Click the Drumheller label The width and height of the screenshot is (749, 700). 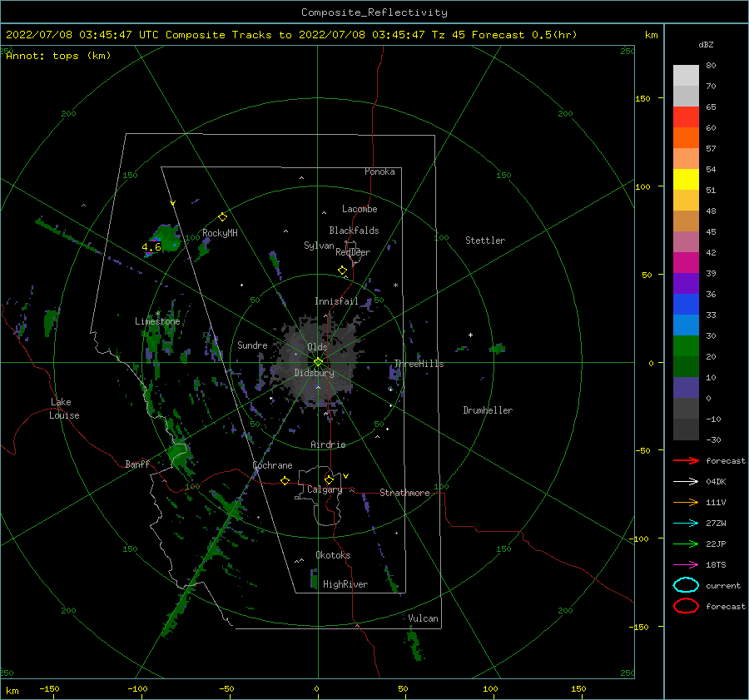click(x=488, y=410)
